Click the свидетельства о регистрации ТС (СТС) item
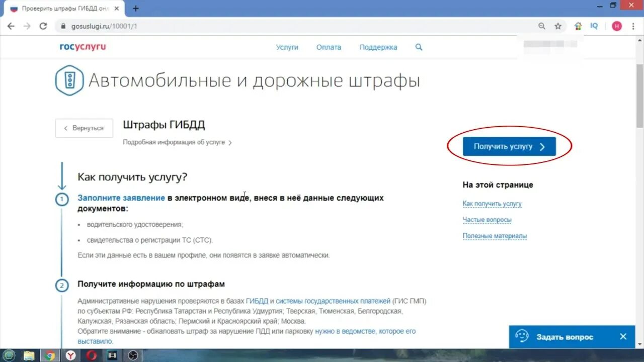This screenshot has height=362, width=644. point(149,240)
